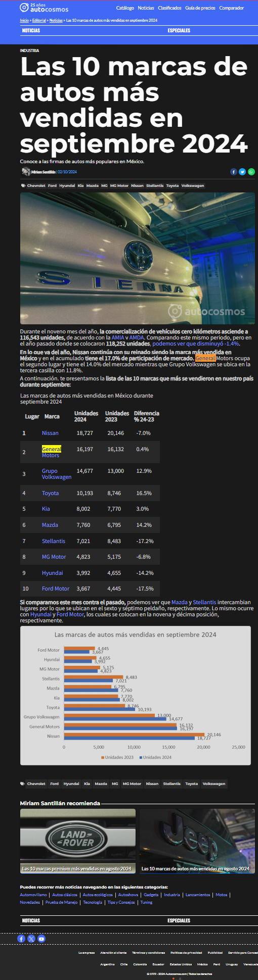Open footer YouTube channel icon
The width and height of the screenshot is (258, 980).
(41, 939)
